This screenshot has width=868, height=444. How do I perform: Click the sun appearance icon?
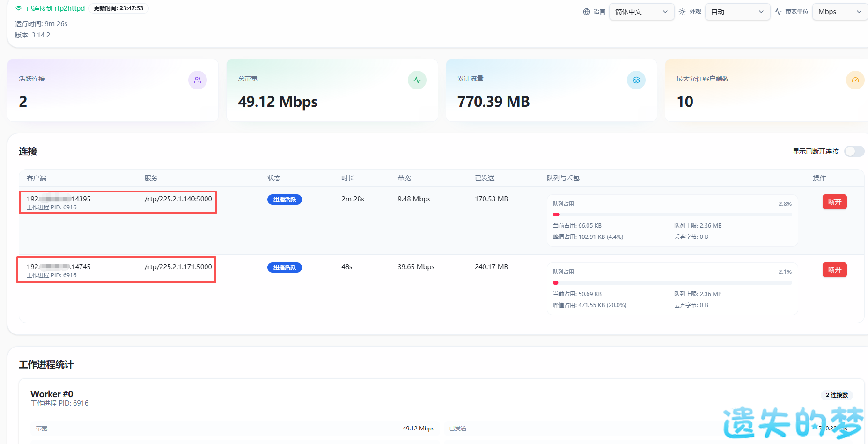682,12
